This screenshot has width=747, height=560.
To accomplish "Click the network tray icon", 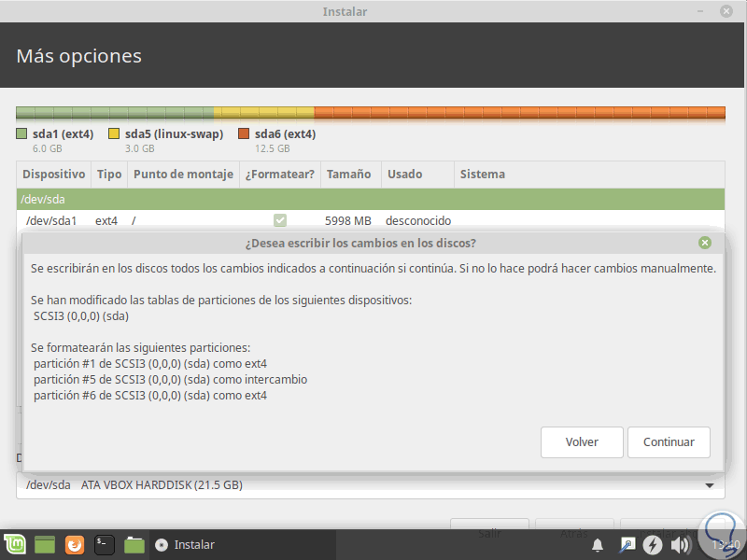I will [x=627, y=544].
